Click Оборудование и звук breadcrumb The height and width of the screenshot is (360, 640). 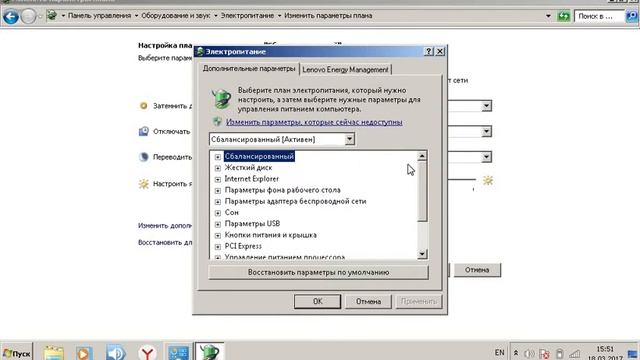tap(176, 16)
